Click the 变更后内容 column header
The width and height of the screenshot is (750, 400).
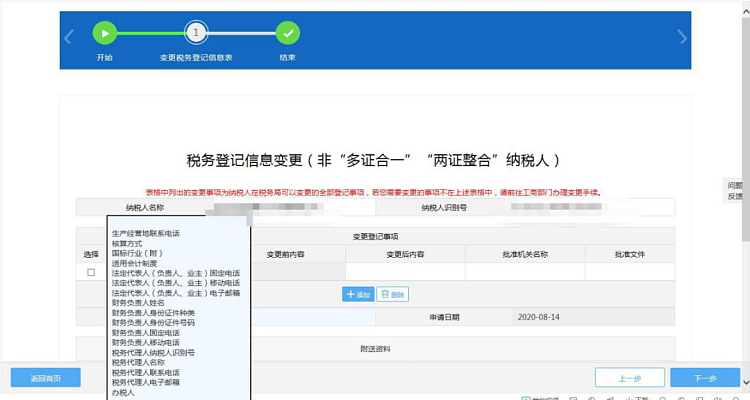(x=405, y=254)
